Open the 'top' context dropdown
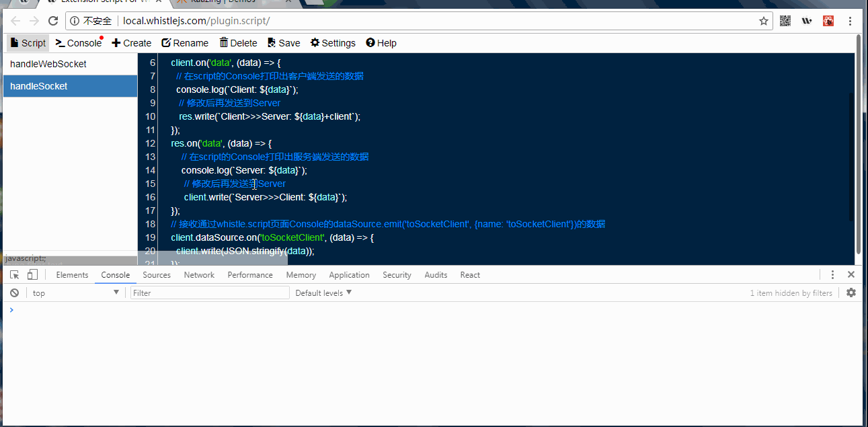This screenshot has width=868, height=427. [76, 293]
